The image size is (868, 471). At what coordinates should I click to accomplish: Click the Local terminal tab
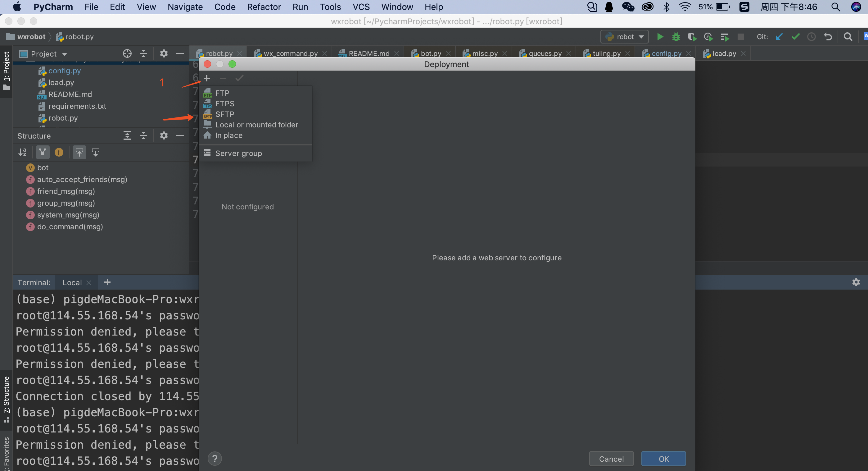(71, 282)
